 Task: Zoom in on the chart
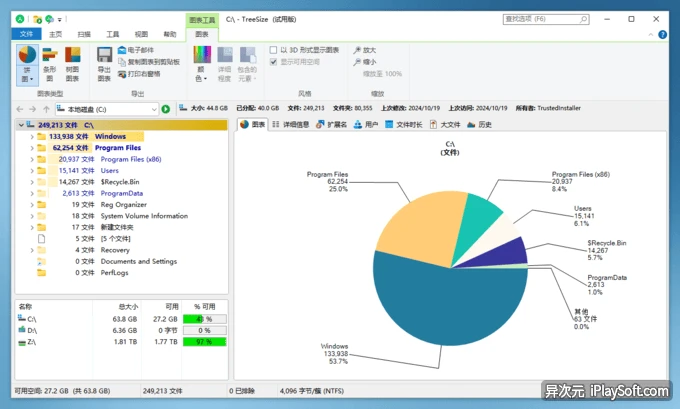click(x=364, y=50)
